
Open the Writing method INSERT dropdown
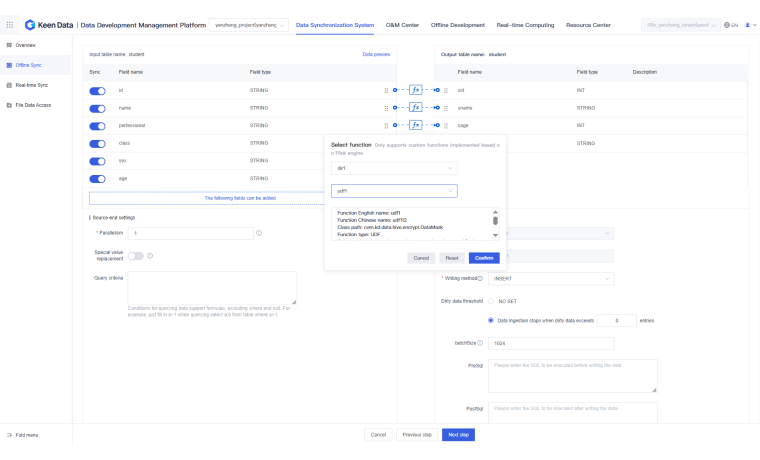[x=552, y=278]
